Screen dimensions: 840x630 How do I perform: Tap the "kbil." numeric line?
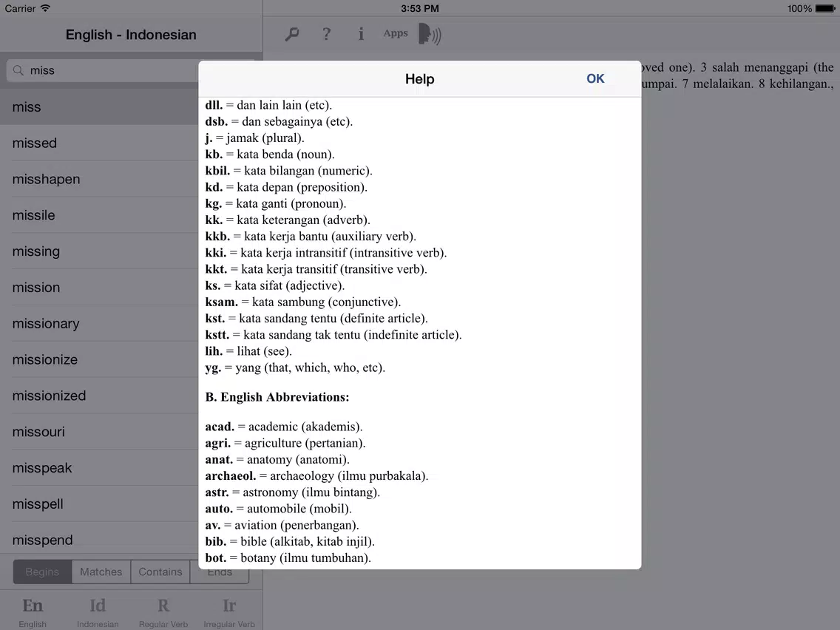click(x=288, y=171)
